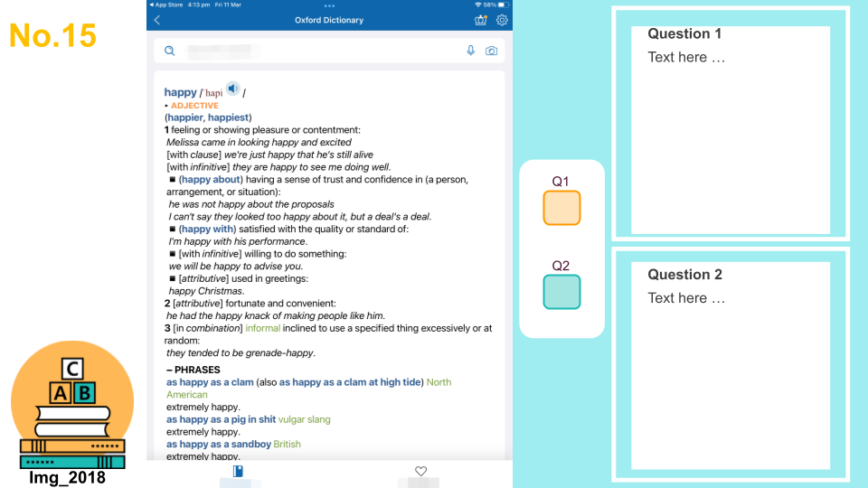Click the 'informal' register label
Viewport: 868px width, 488px height.
pos(262,328)
